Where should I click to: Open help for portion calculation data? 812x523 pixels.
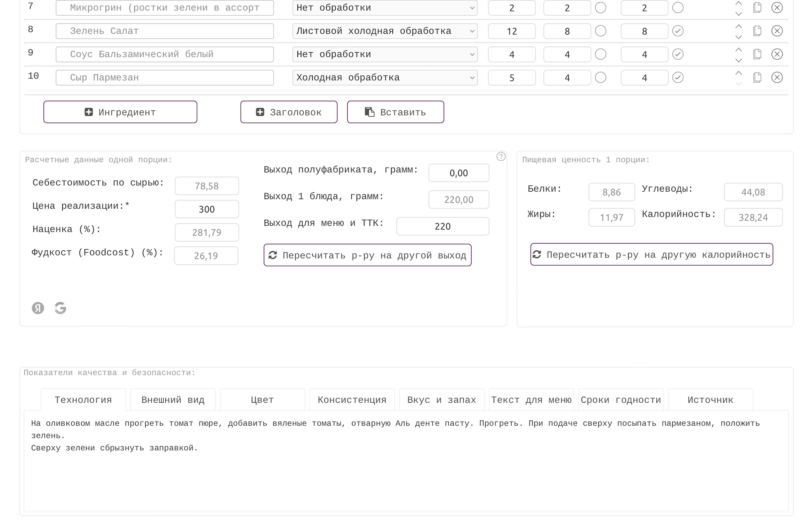pyautogui.click(x=501, y=157)
